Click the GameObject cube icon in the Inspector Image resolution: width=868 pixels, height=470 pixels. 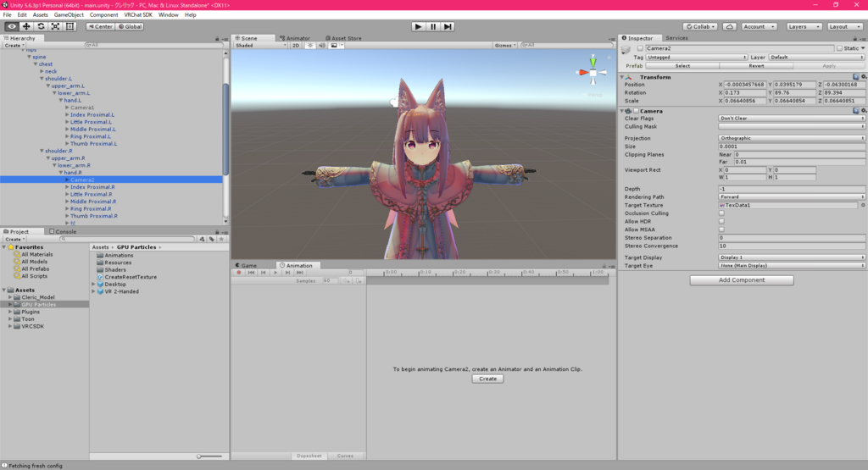tap(626, 49)
